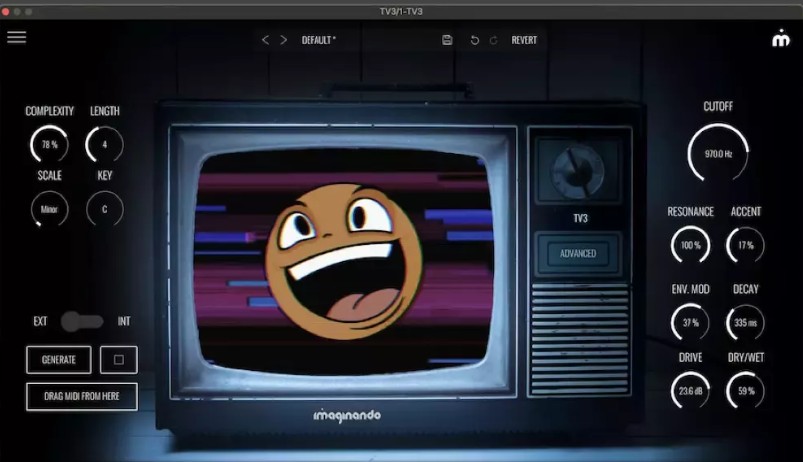This screenshot has height=462, width=803.
Task: Click the DEFAULT preset name
Action: 319,40
